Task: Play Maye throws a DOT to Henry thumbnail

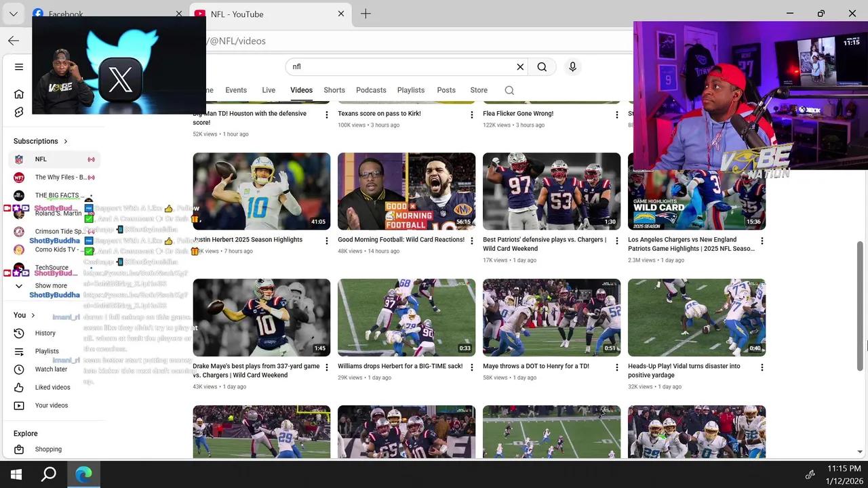Action: (552, 318)
